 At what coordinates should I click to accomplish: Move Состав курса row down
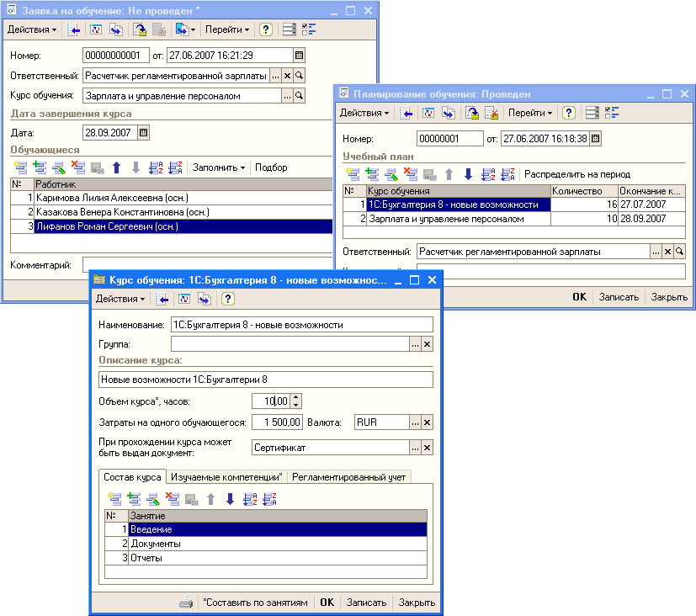pos(230,499)
